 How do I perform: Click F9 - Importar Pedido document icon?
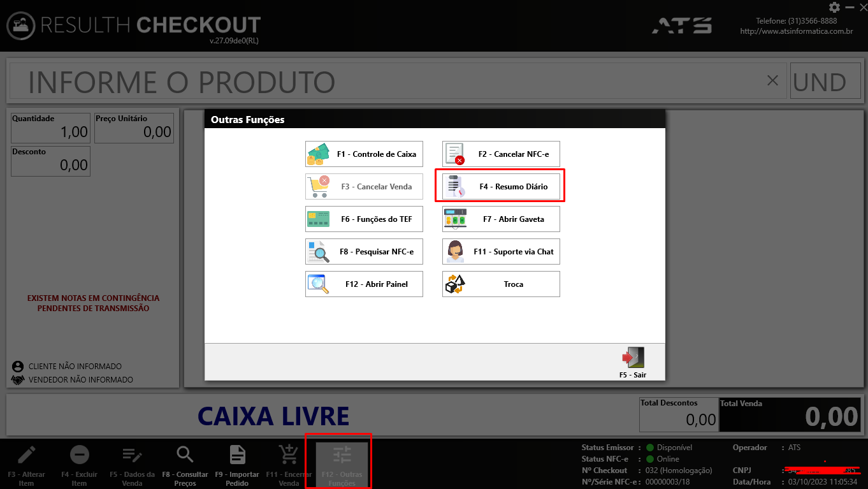tap(238, 455)
